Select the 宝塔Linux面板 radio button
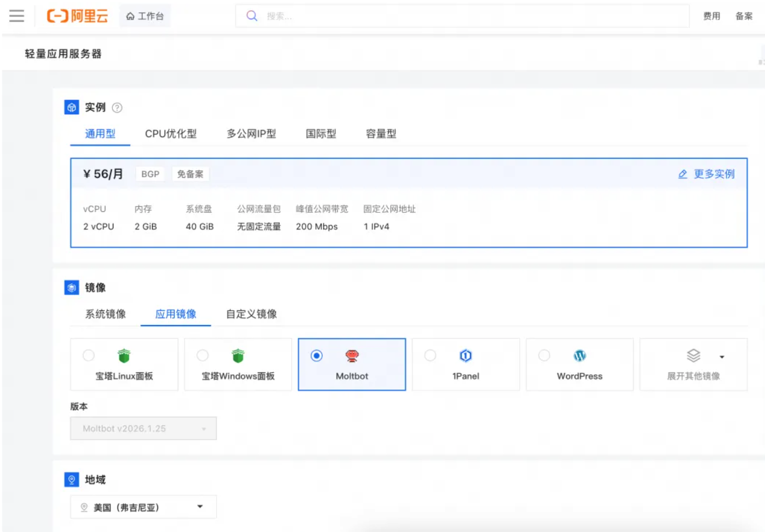The image size is (765, 532). click(x=88, y=355)
